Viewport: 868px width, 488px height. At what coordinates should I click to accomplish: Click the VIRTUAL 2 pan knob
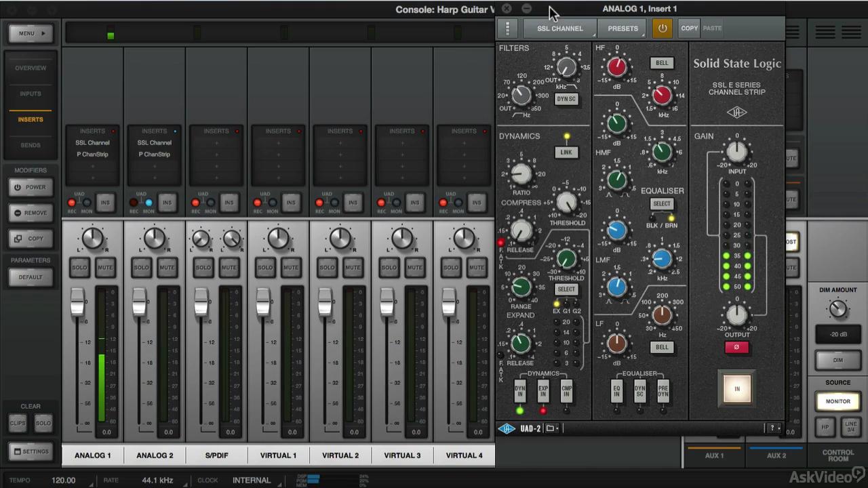pos(340,239)
